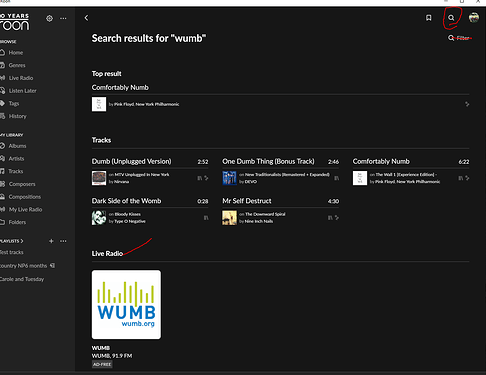Open the top result title Comfortably Numb
This screenshot has height=375, width=486.
tap(120, 87)
